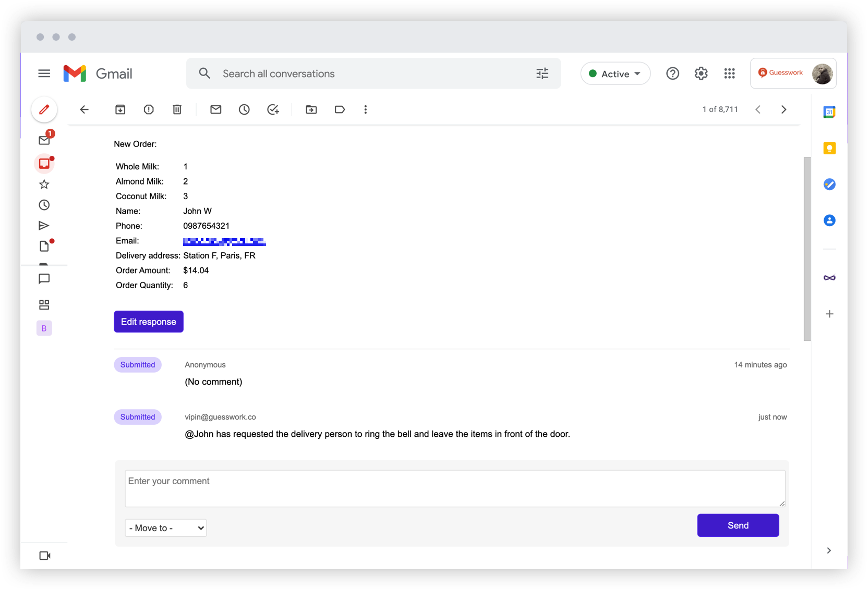Mark the conversation as unread
Viewport: 868px width, 590px height.
click(x=216, y=109)
